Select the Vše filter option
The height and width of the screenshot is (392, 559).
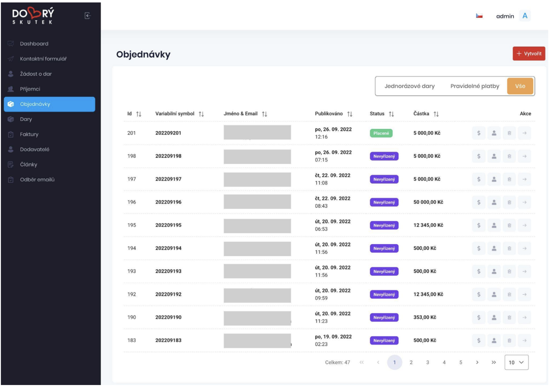520,86
